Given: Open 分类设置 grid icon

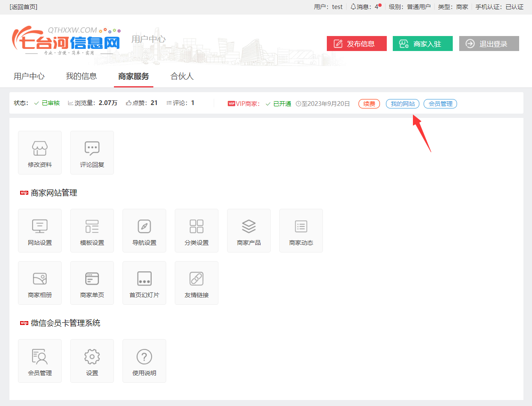Looking at the screenshot, I should tap(197, 226).
